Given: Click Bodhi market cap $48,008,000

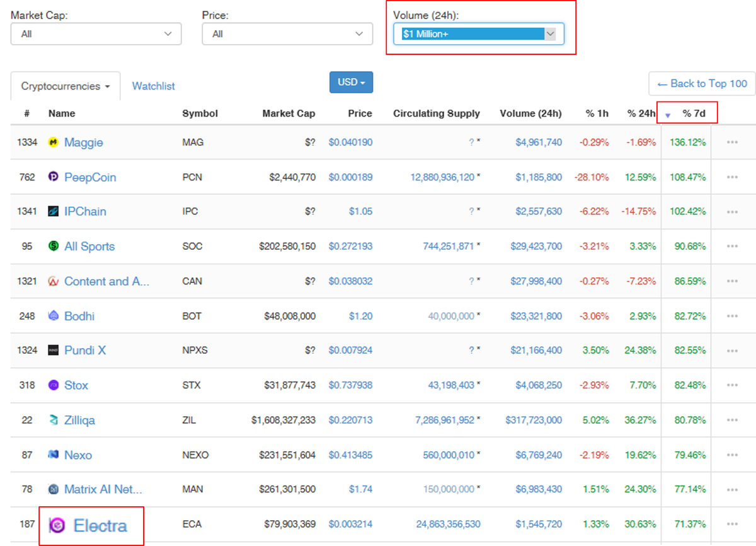Looking at the screenshot, I should tap(291, 316).
